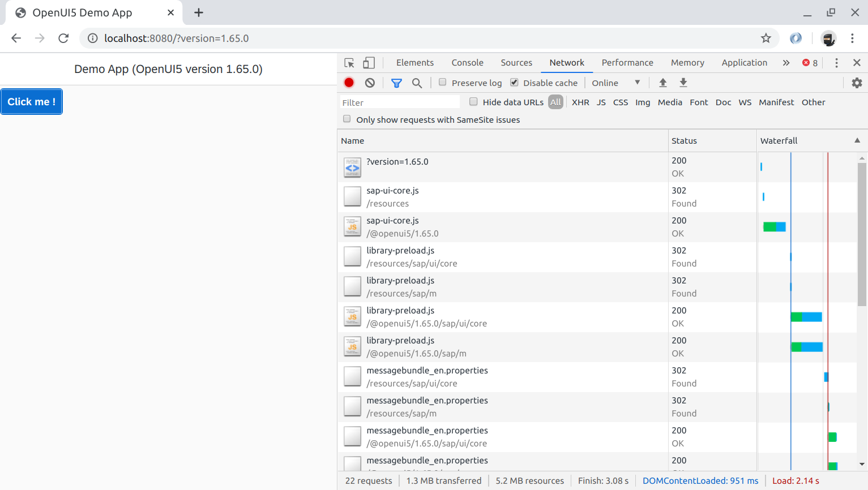Click the scrollbar down arrow in request list
This screenshot has height=490, width=868.
(x=862, y=464)
